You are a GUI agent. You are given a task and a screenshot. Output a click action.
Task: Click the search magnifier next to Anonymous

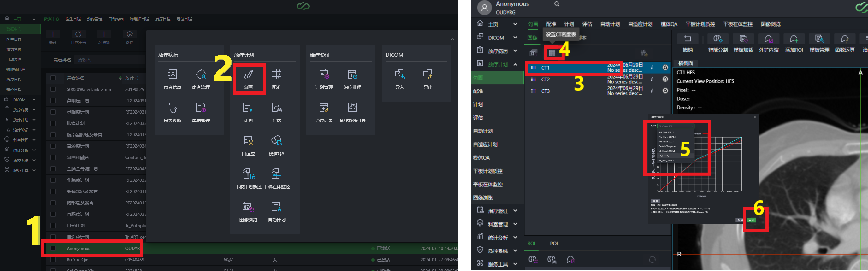[x=557, y=4]
